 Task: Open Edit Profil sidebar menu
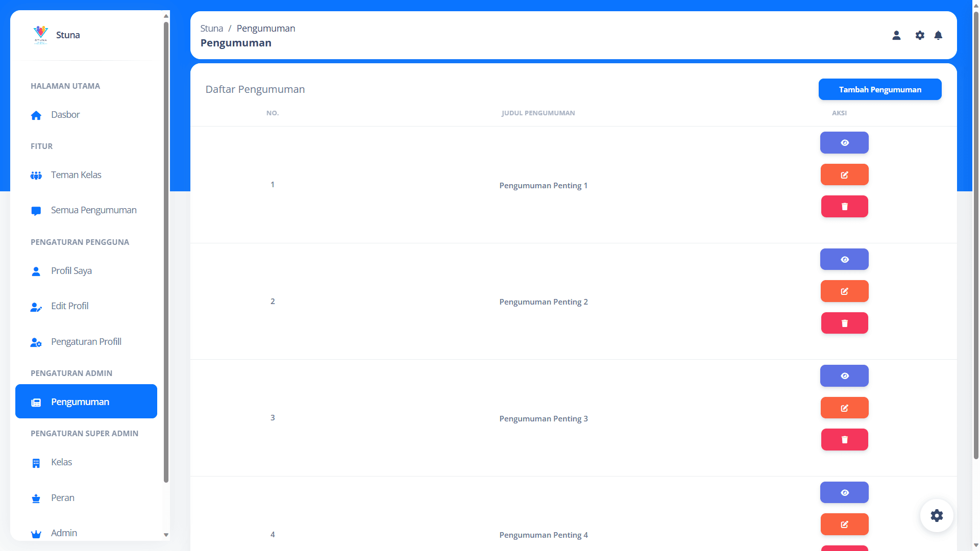click(69, 306)
